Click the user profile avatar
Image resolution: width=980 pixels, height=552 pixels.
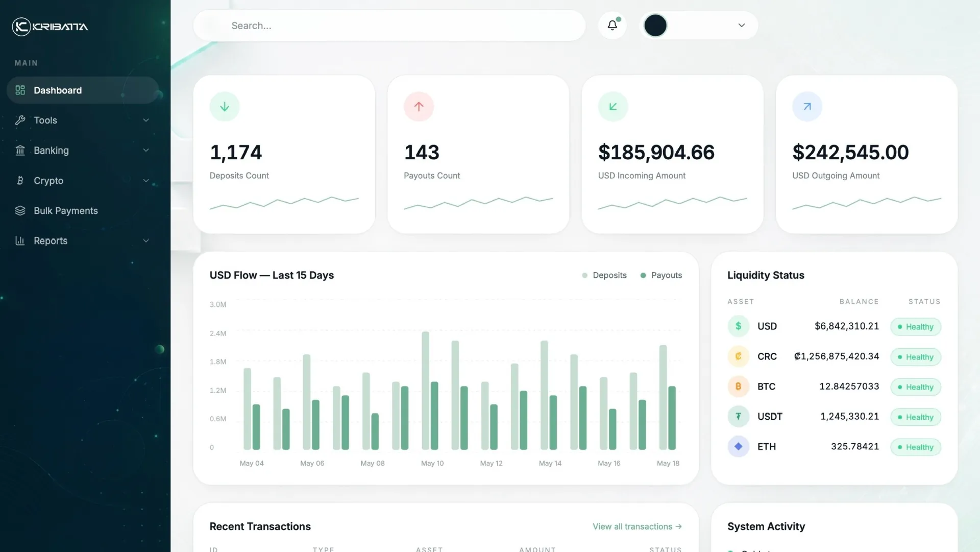click(x=655, y=26)
